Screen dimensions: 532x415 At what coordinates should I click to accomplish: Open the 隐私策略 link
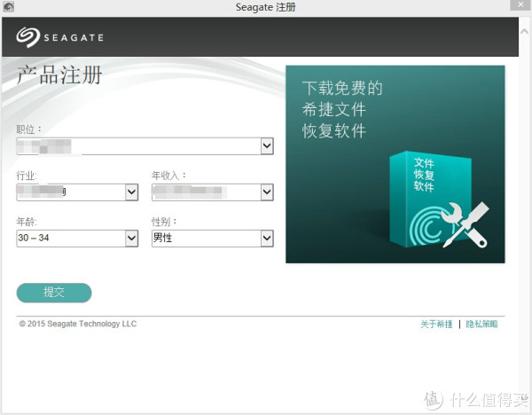point(481,324)
